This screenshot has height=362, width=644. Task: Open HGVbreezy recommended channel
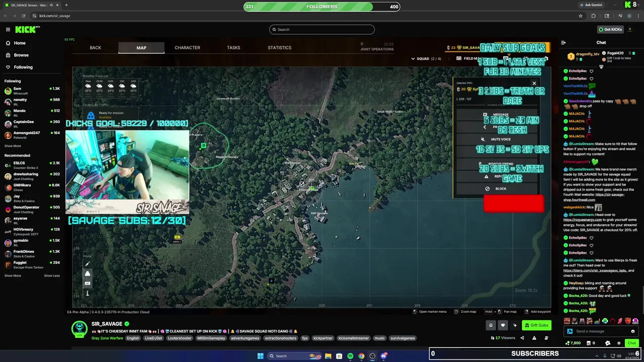(32, 232)
